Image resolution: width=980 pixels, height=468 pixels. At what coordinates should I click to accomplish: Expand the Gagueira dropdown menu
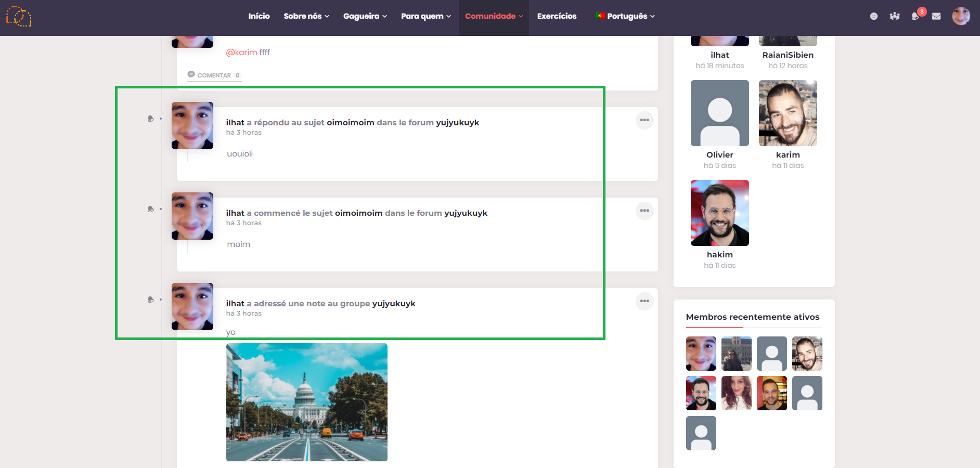pyautogui.click(x=365, y=16)
